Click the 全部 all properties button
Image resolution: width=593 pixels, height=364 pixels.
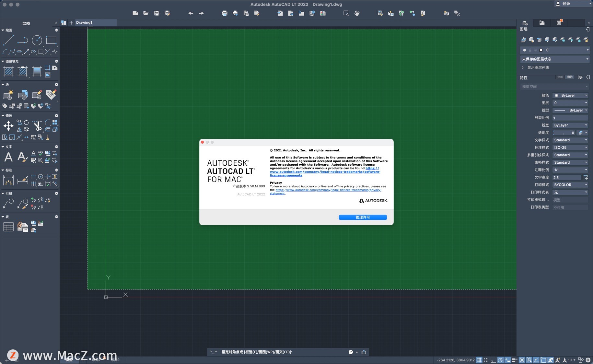click(560, 77)
